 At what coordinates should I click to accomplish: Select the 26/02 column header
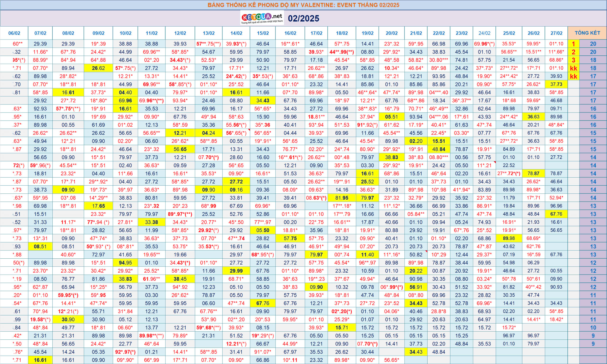point(533,33)
